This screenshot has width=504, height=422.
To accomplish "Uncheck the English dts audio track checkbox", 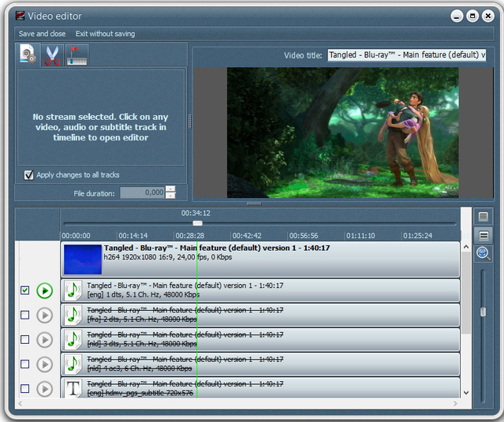I will [x=24, y=290].
